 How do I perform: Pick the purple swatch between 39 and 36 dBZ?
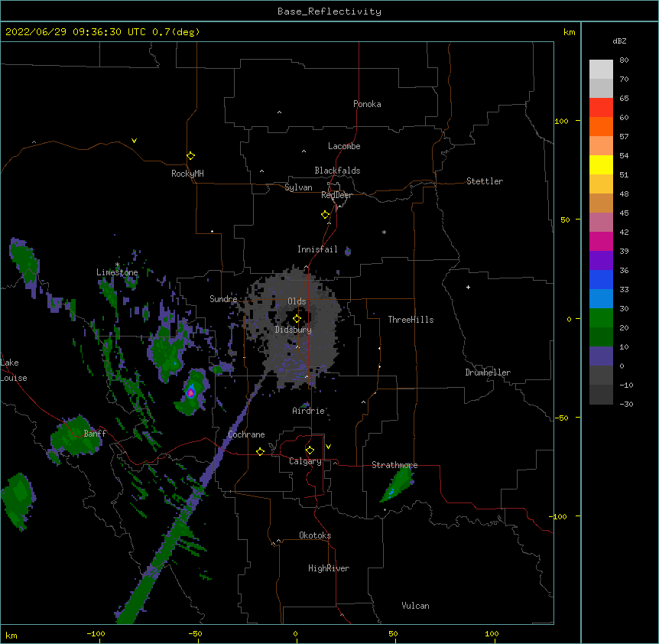click(x=601, y=260)
